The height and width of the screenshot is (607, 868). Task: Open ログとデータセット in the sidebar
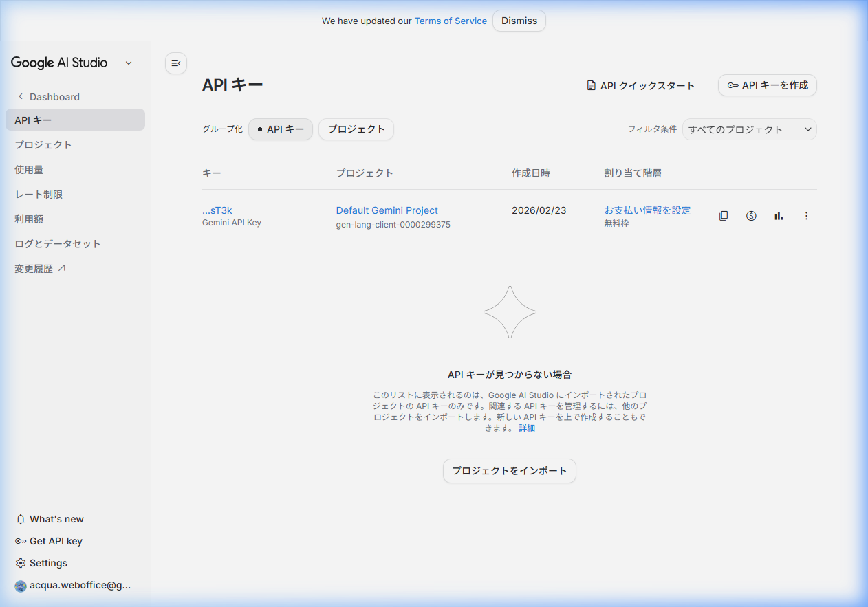coord(76,243)
